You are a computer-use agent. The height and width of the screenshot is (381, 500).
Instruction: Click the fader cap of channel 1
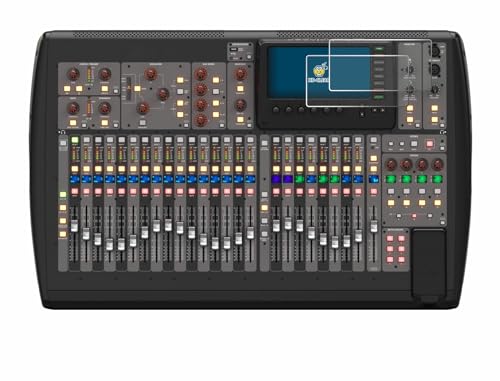[x=74, y=226]
